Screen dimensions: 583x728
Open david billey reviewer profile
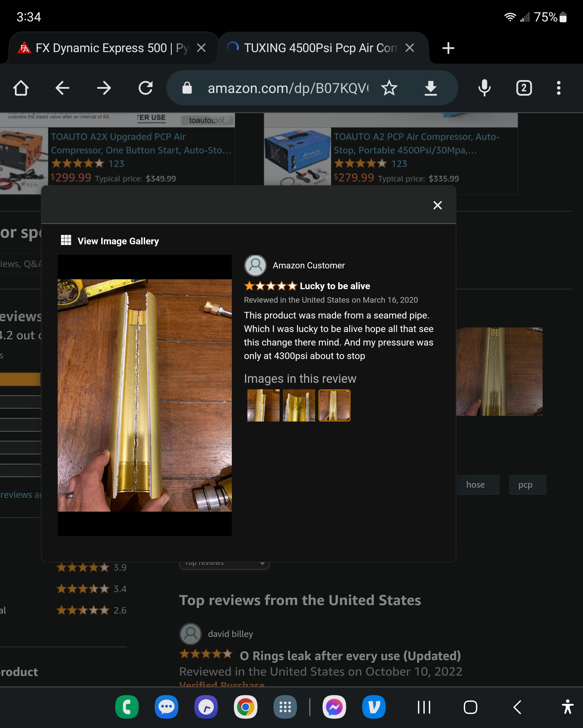click(230, 634)
